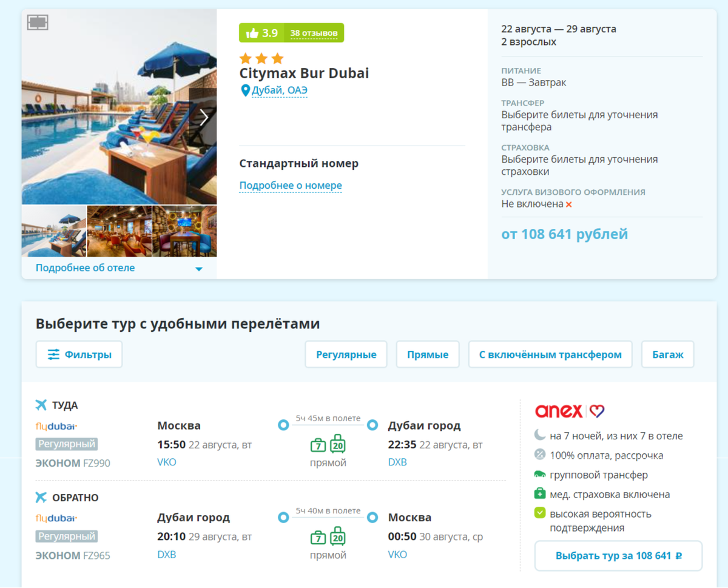The image size is (728, 588).
Task: Open Подробнее о номере link
Action: coord(291,186)
